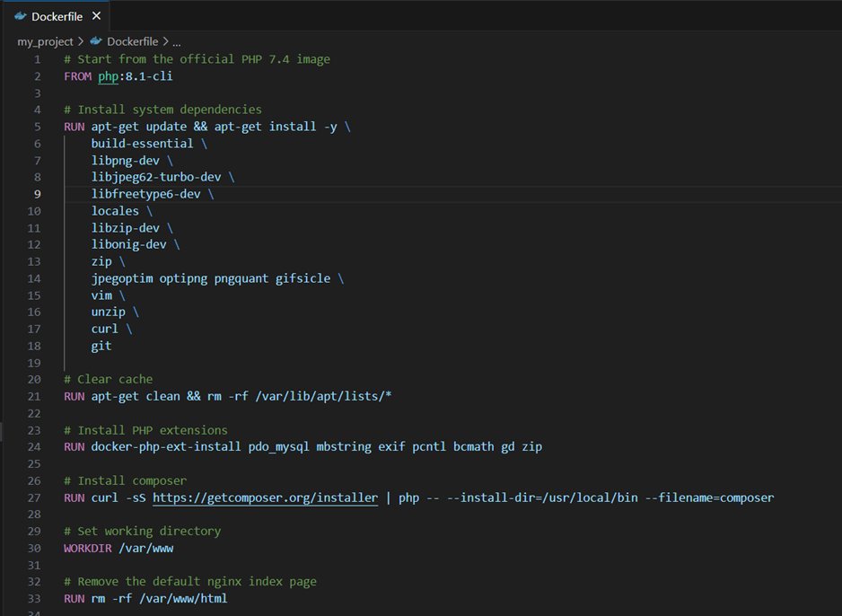Click the comment # Clear cache
Image resolution: width=842 pixels, height=616 pixels.
[107, 379]
